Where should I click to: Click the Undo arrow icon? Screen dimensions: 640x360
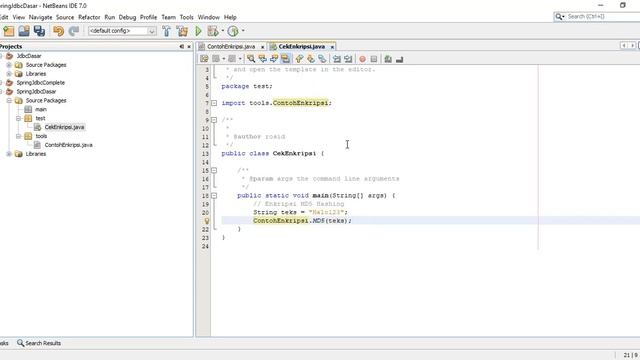(58, 31)
